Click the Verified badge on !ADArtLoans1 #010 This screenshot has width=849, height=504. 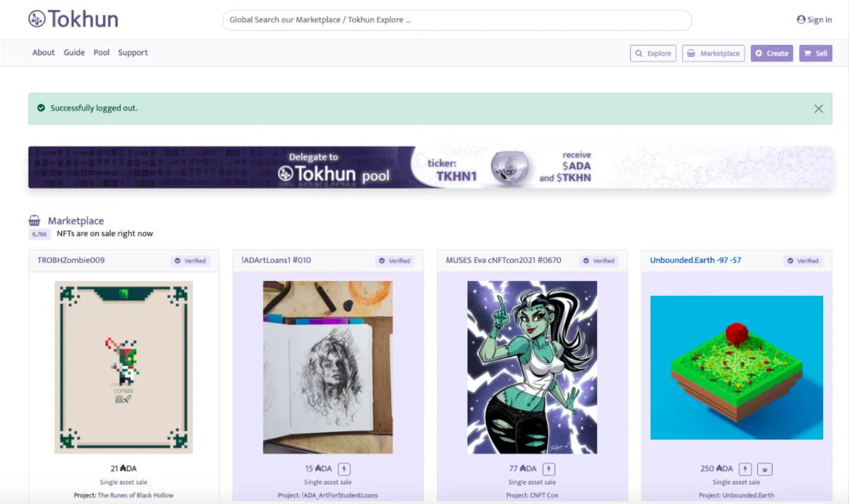[395, 261]
